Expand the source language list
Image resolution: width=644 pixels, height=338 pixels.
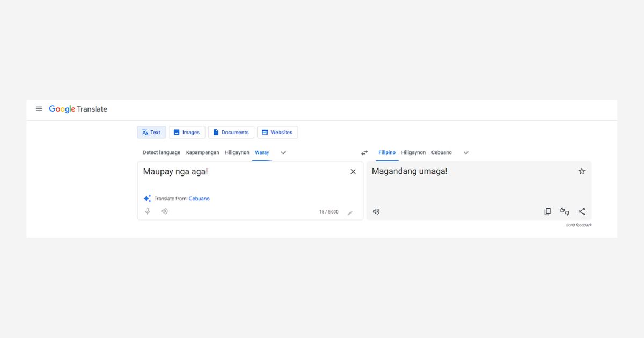pos(283,153)
